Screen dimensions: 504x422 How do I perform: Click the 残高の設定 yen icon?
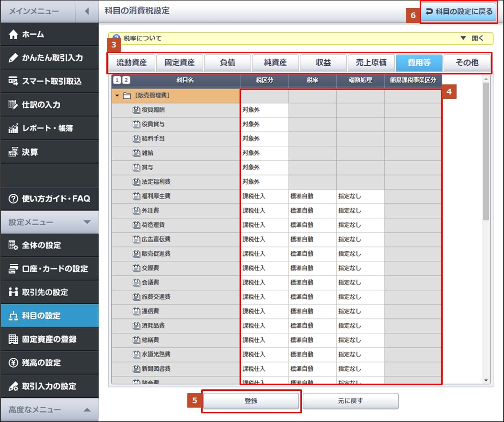pyautogui.click(x=13, y=363)
